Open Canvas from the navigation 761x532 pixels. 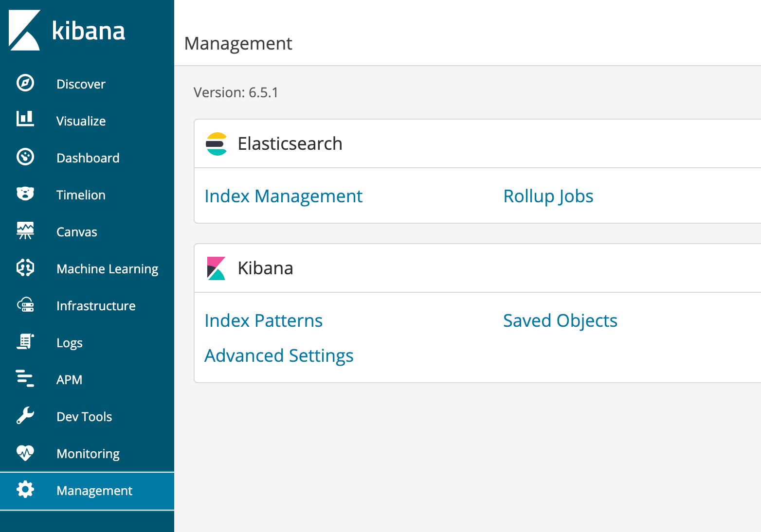pos(77,232)
